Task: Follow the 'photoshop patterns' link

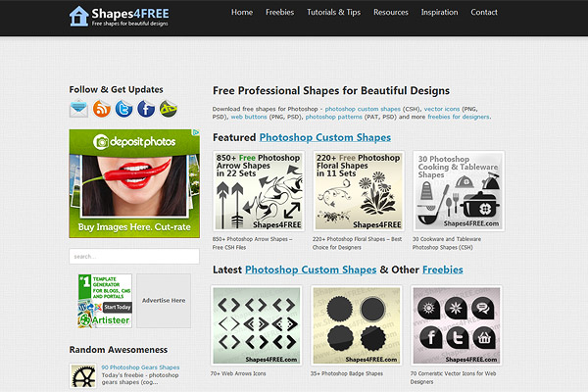Action: click(334, 117)
